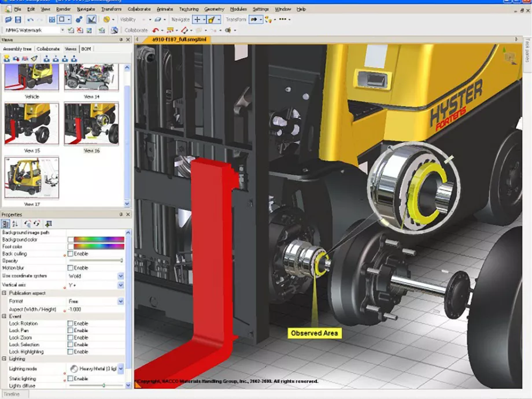Click the Background color gradient swatch

(99, 239)
